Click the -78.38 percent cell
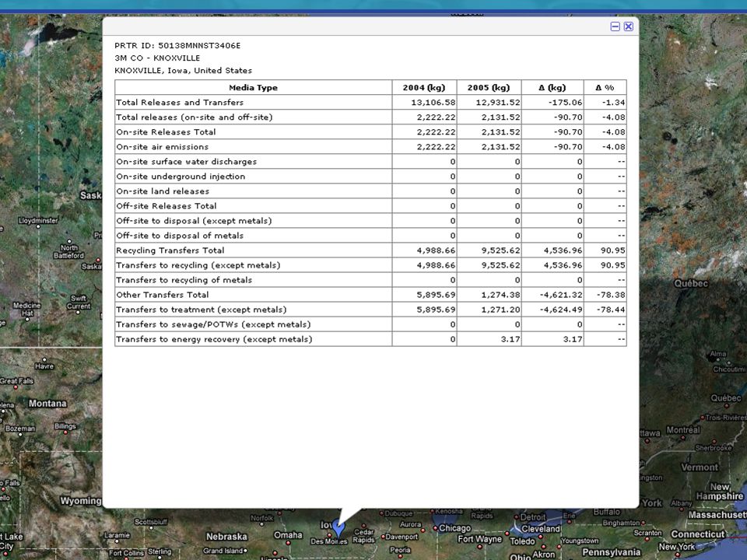The width and height of the screenshot is (747, 560). (x=605, y=294)
